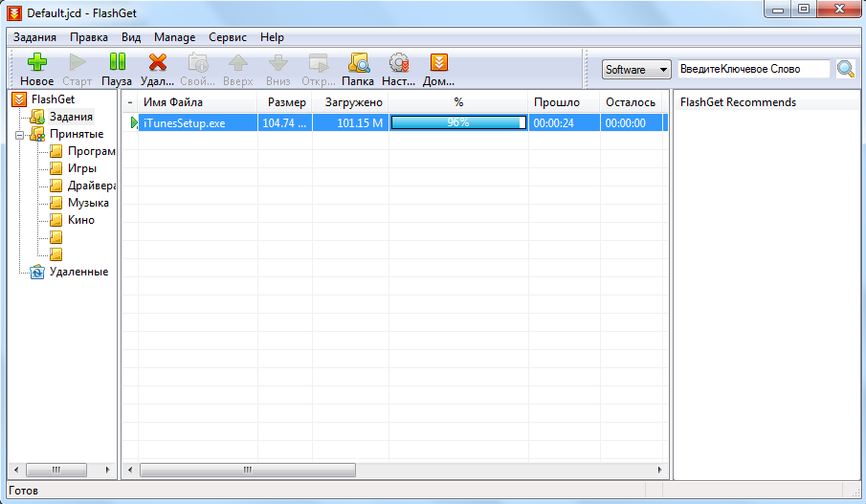Click the Старт play toolbar icon
The height and width of the screenshot is (504, 866).
78,62
